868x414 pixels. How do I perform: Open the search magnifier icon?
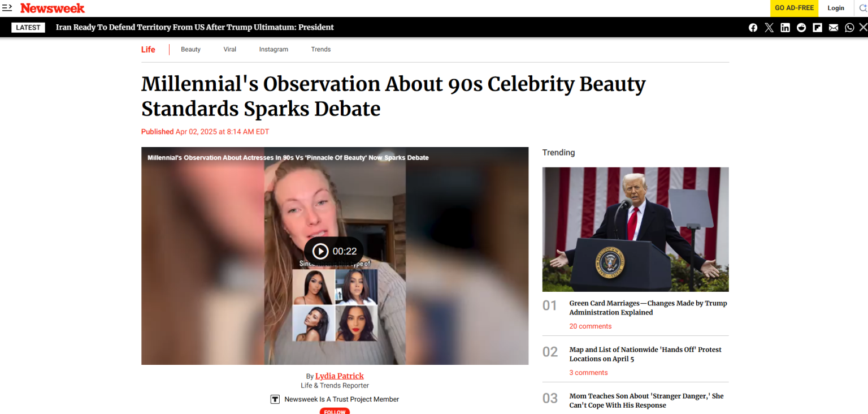[862, 8]
